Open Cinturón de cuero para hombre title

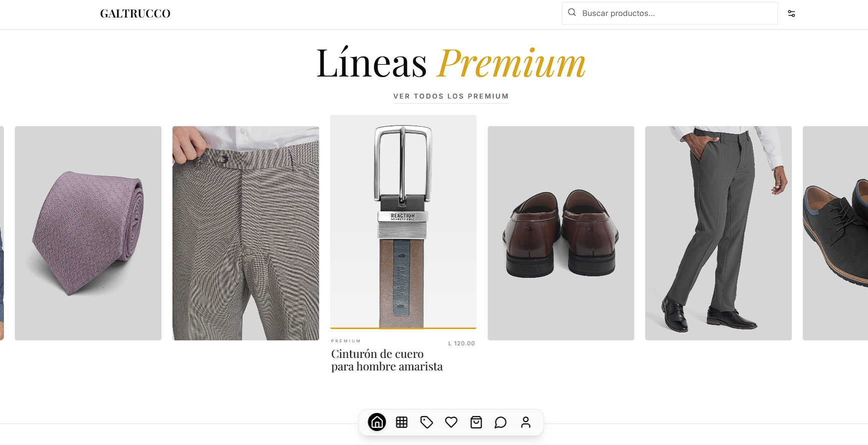pos(387,360)
